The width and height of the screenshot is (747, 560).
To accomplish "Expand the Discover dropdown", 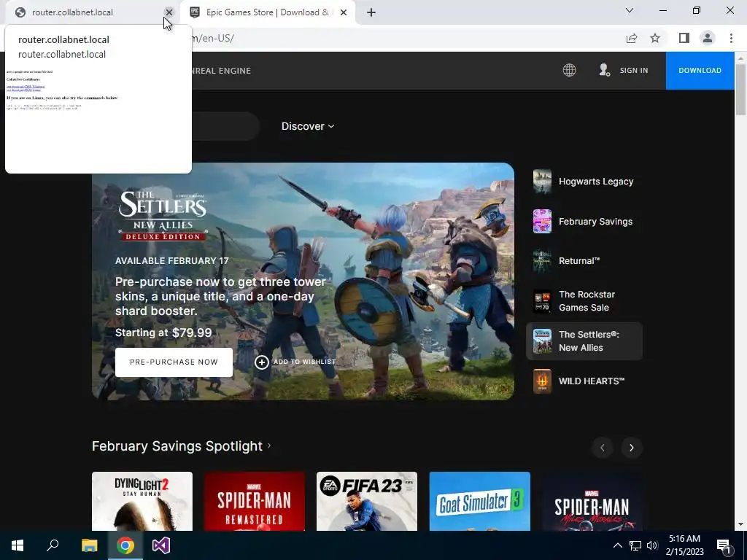I will [308, 126].
